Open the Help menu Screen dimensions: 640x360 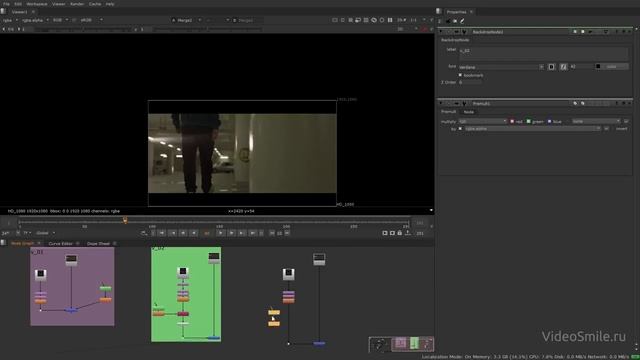tap(110, 4)
